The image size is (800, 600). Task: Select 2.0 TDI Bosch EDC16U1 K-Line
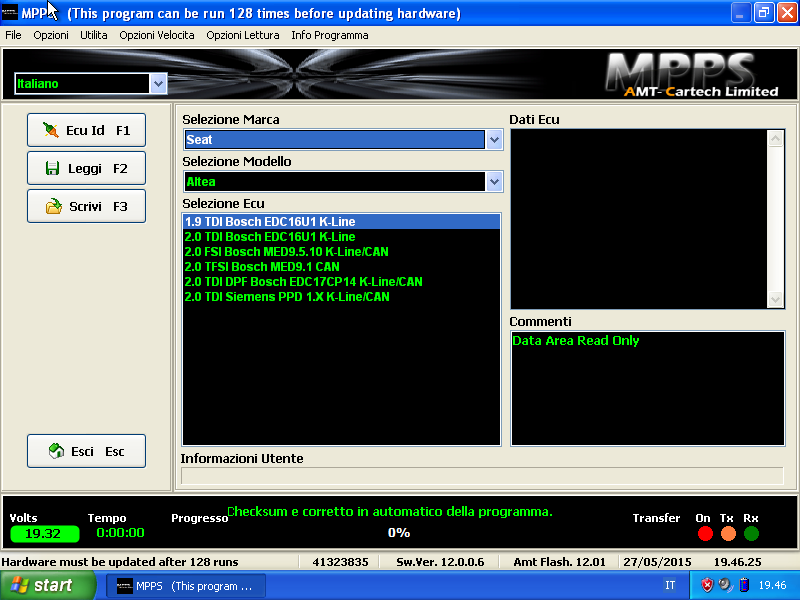(341, 237)
